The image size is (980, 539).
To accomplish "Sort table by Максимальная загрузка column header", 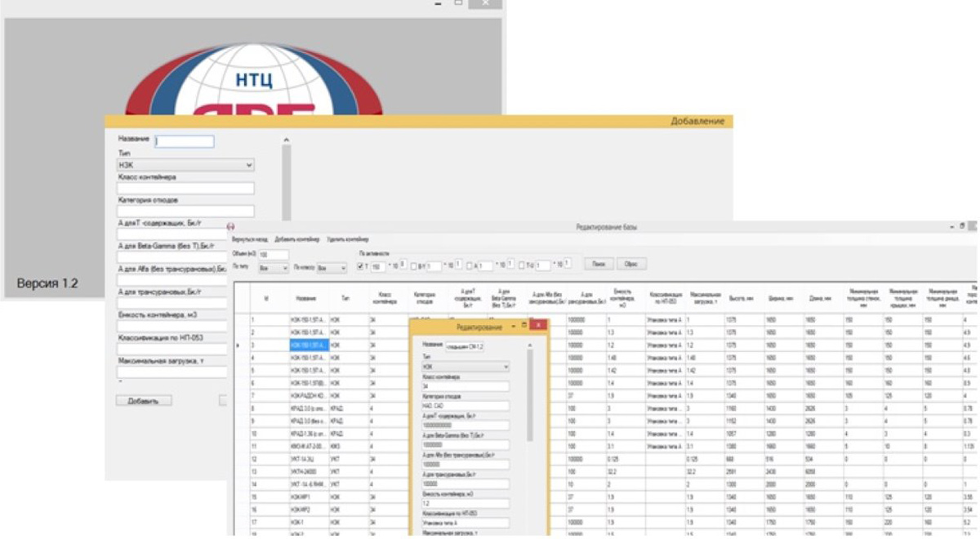I will [703, 299].
